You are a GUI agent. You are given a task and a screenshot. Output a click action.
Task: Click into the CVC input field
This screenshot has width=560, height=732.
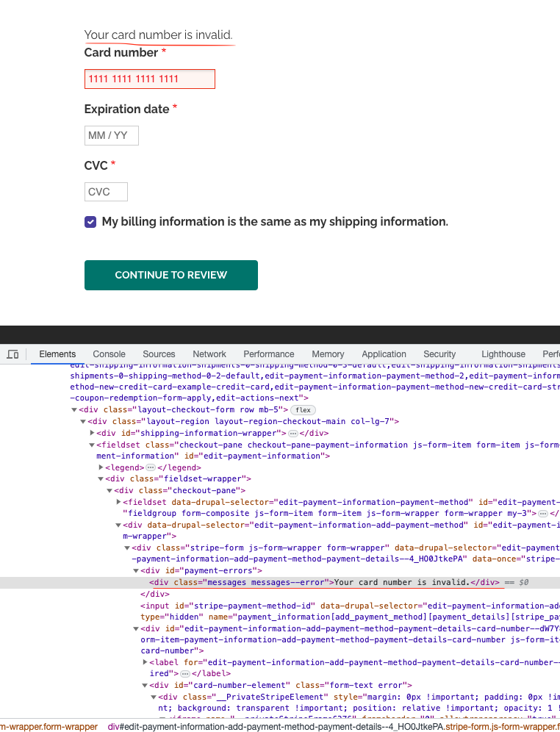point(106,192)
